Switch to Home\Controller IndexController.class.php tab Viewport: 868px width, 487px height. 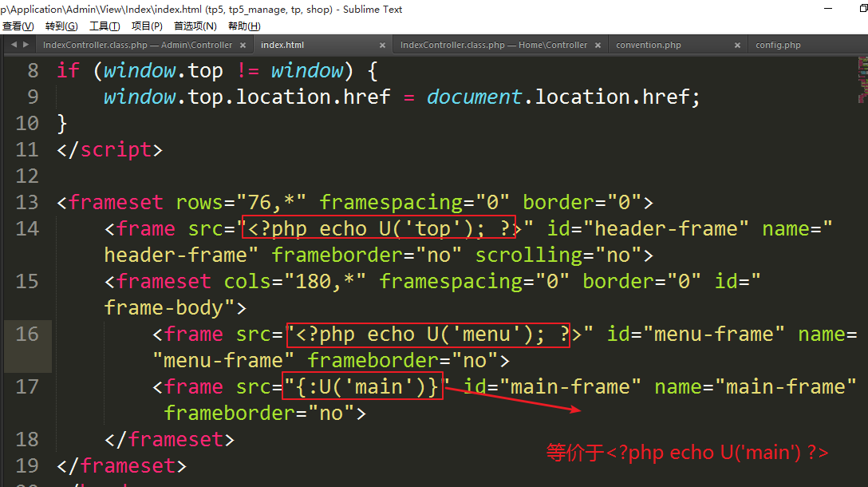click(493, 46)
